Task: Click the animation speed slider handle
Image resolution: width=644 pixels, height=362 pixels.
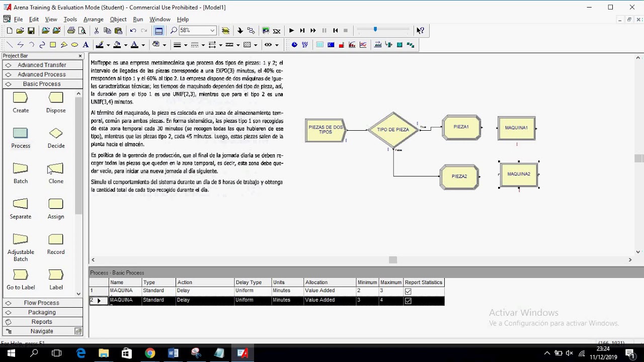Action: point(375,30)
